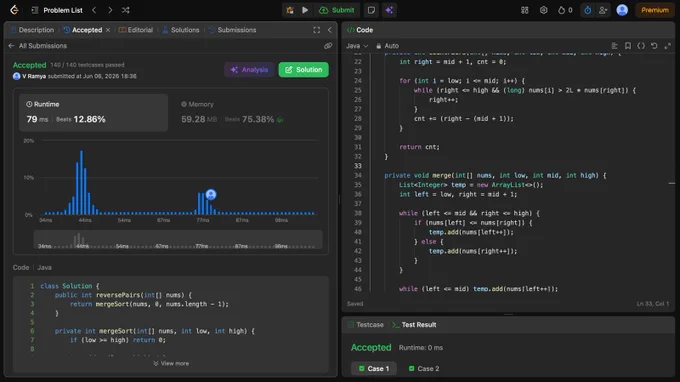
Task: Switch to the Description tab
Action: click(32, 30)
